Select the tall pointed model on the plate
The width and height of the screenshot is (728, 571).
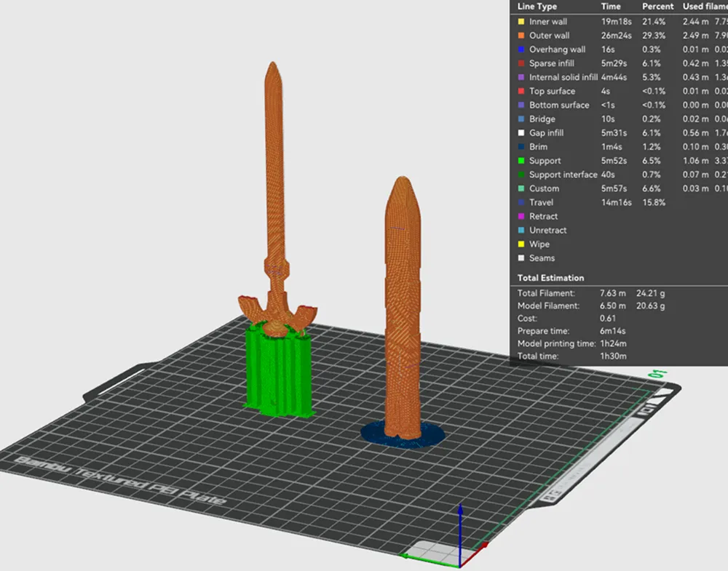(x=403, y=306)
